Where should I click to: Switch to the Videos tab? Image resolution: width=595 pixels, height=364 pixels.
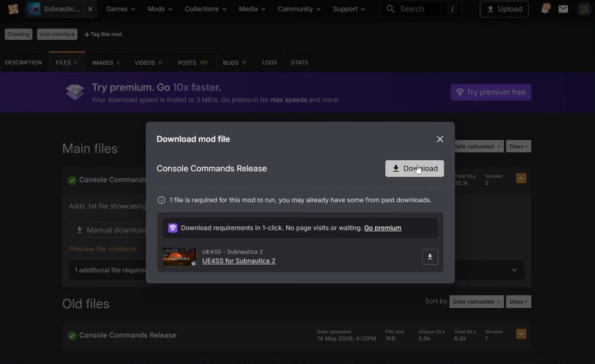(x=149, y=62)
